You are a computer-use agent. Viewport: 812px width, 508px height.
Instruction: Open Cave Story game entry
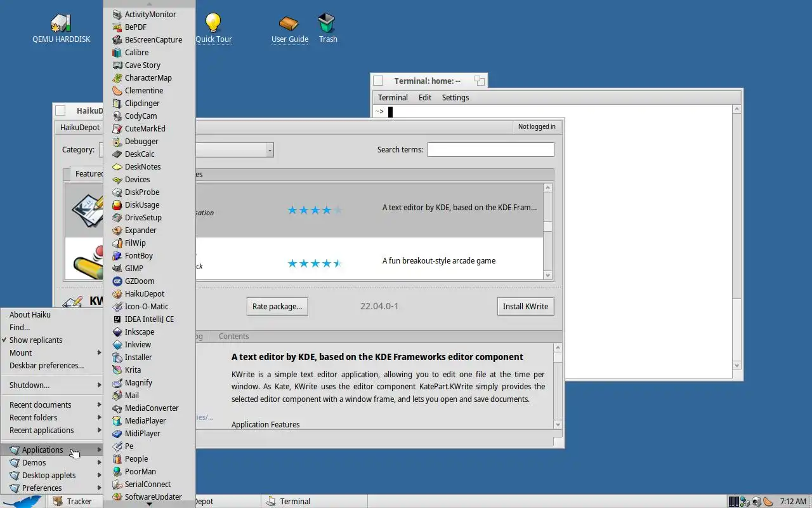pos(149,65)
